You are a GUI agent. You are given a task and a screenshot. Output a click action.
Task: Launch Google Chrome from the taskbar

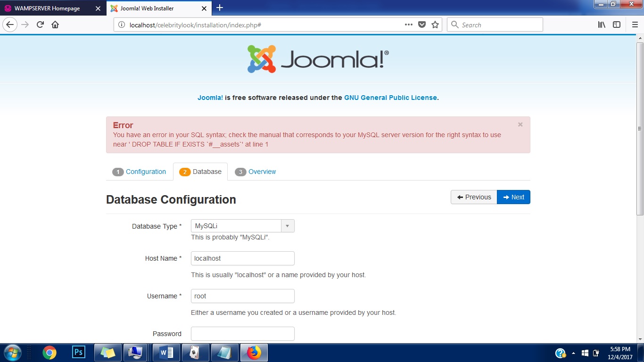coord(49,353)
